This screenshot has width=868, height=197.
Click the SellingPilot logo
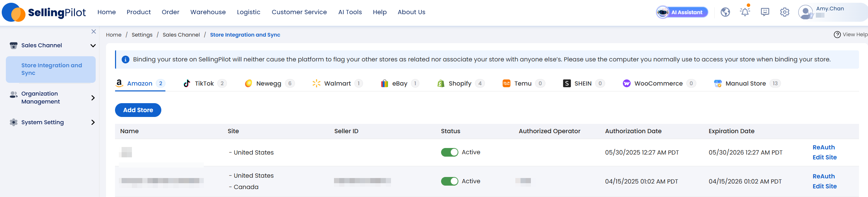(44, 12)
